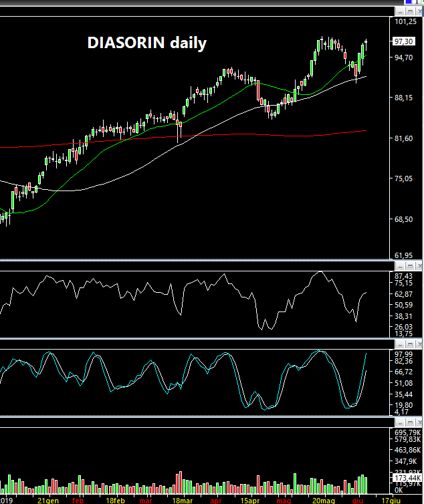Click the 38,31 RSI scale value
Viewport: 424px width, 504px height.
pos(403,316)
